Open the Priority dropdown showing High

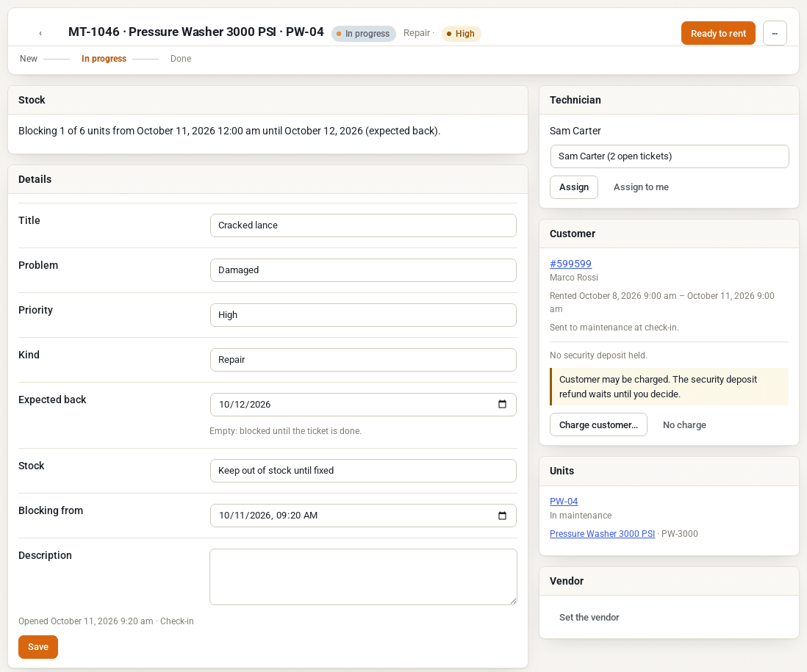(x=363, y=314)
